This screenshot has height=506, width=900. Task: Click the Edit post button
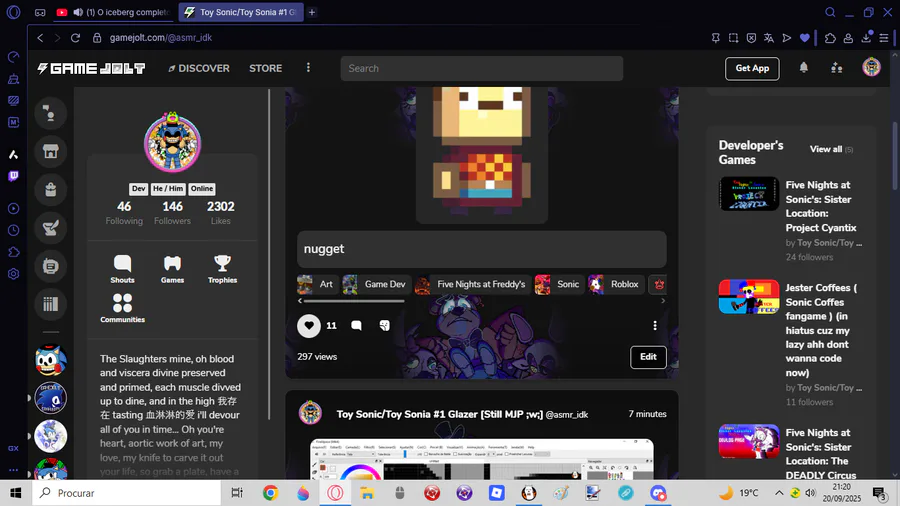[x=648, y=357]
